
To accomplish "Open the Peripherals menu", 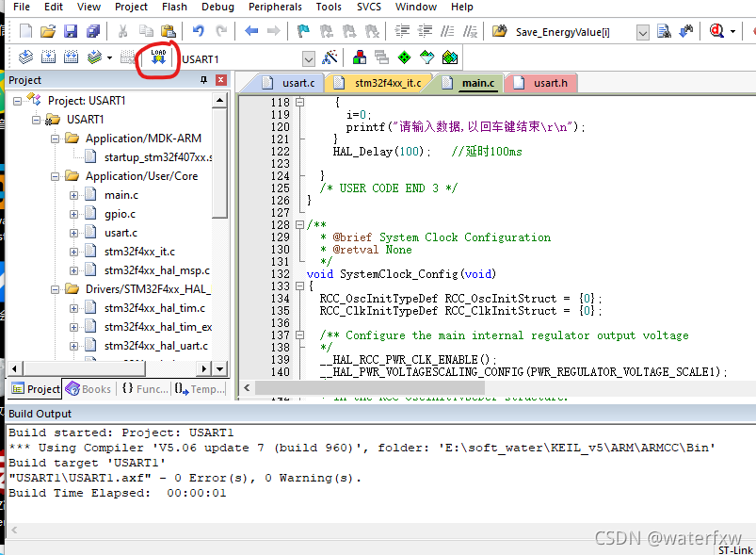I will pyautogui.click(x=275, y=7).
